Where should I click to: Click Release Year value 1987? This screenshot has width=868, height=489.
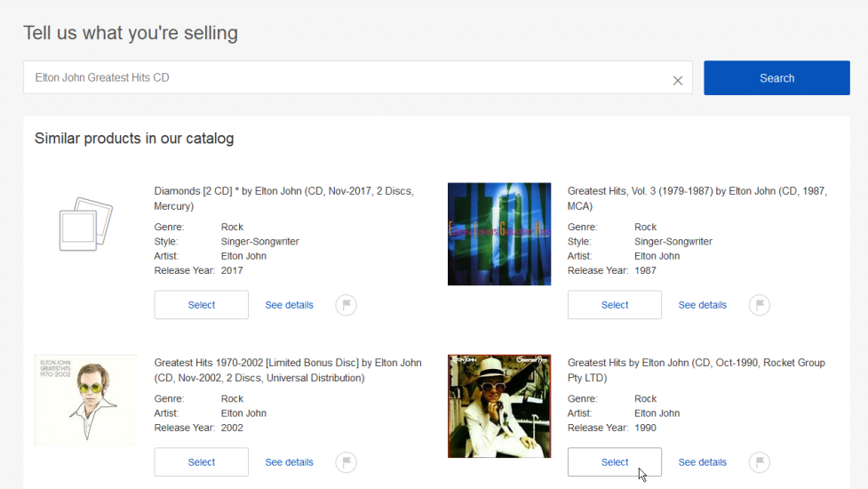pyautogui.click(x=646, y=271)
